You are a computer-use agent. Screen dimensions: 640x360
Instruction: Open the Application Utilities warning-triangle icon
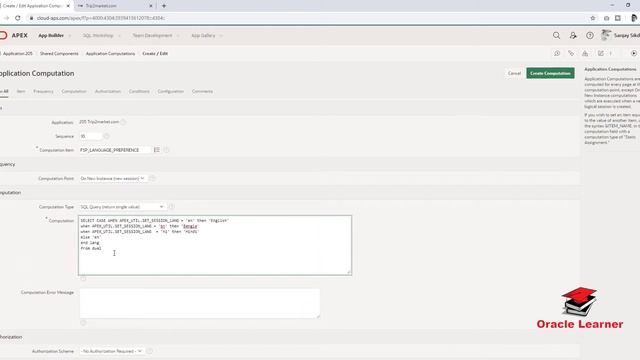[585, 53]
